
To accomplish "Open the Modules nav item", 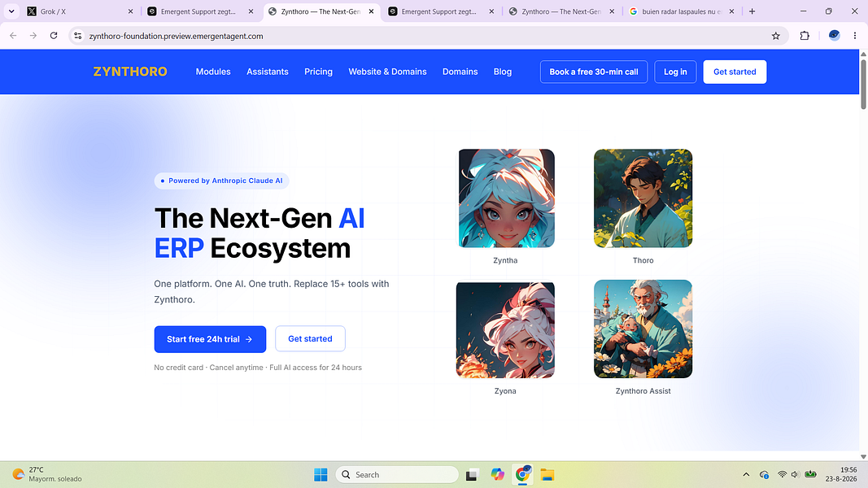I will 213,72.
